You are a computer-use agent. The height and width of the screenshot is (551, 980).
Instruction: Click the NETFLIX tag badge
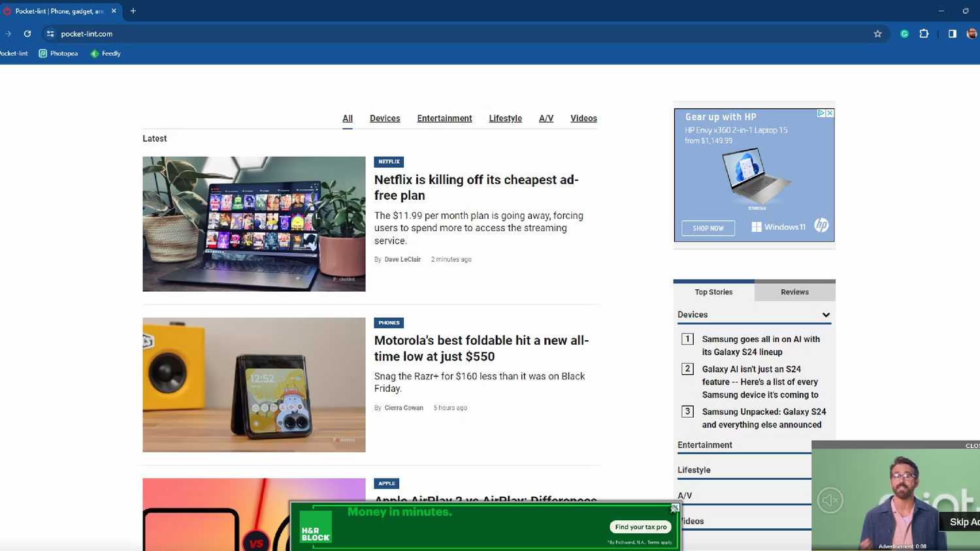click(389, 162)
